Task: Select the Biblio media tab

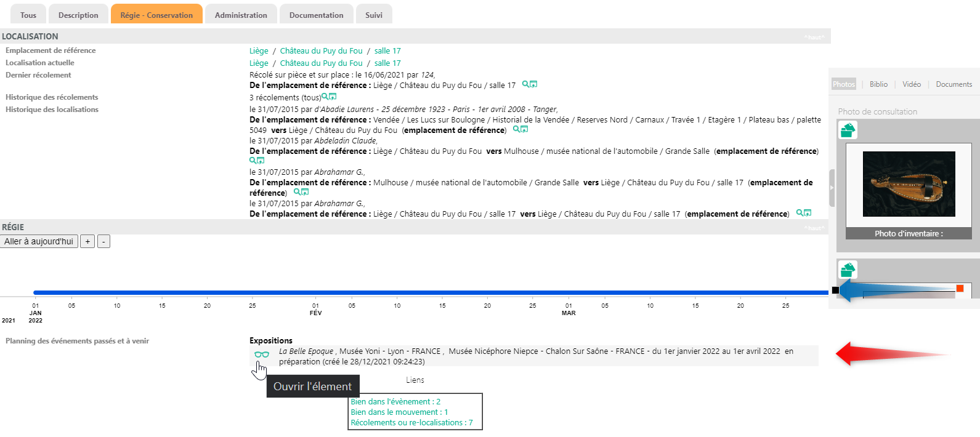Action: 878,84
